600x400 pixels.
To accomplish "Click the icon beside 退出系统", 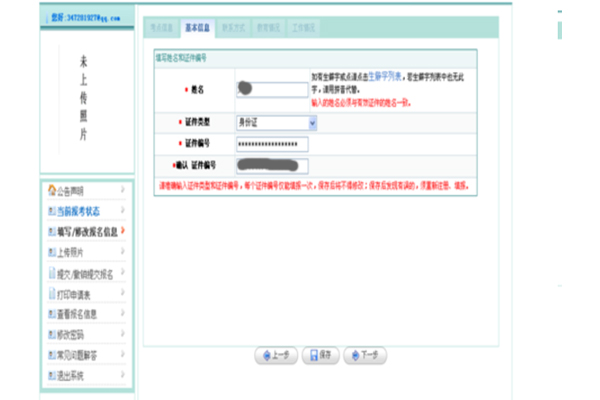I will pyautogui.click(x=51, y=376).
